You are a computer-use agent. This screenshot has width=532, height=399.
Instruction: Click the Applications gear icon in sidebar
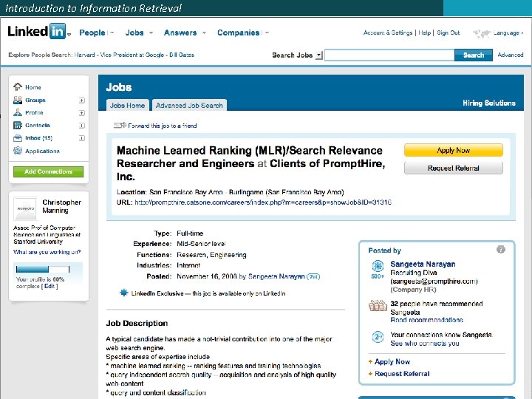18,151
